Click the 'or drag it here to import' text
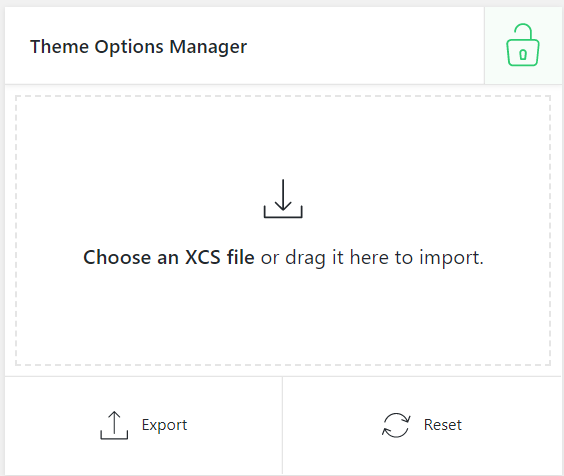This screenshot has width=564, height=476. pos(372,258)
